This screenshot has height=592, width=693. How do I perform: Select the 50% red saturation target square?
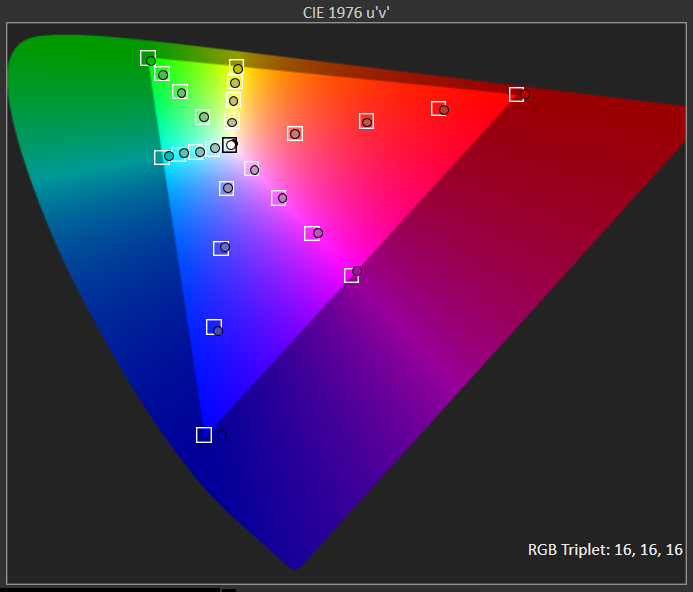366,121
